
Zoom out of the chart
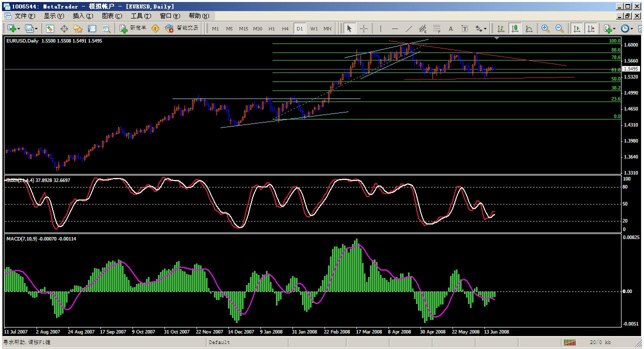tap(559, 28)
